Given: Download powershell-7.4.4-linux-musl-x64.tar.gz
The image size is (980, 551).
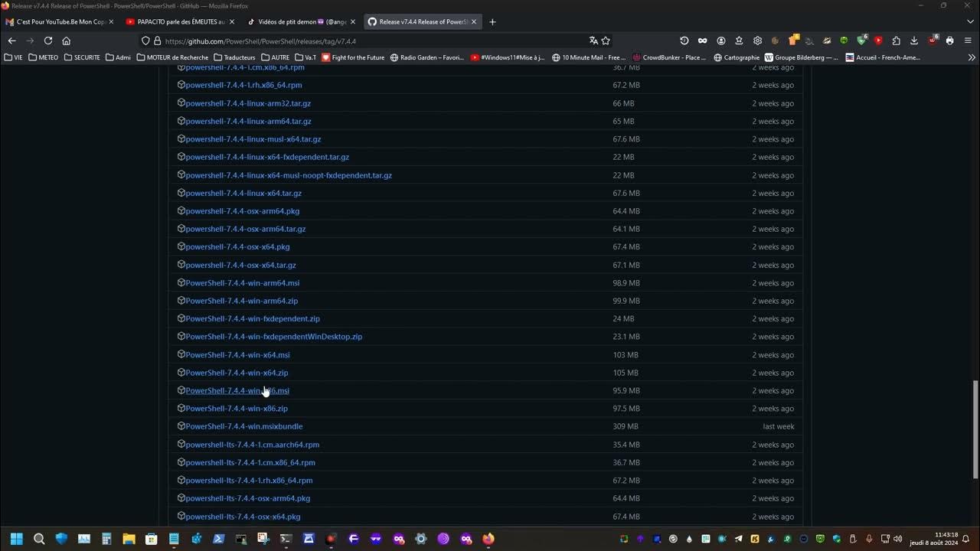Looking at the screenshot, I should point(253,139).
